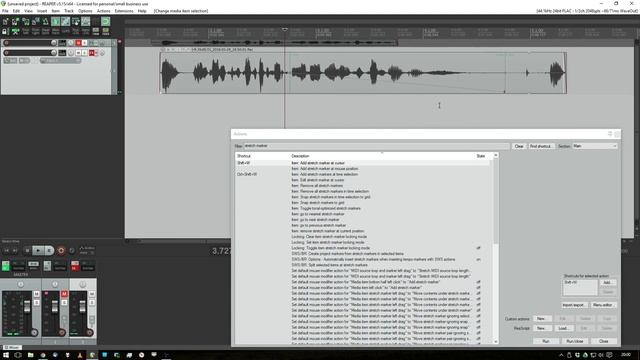
Task: Click Add in Shortcuts for selected action
Action: (607, 282)
